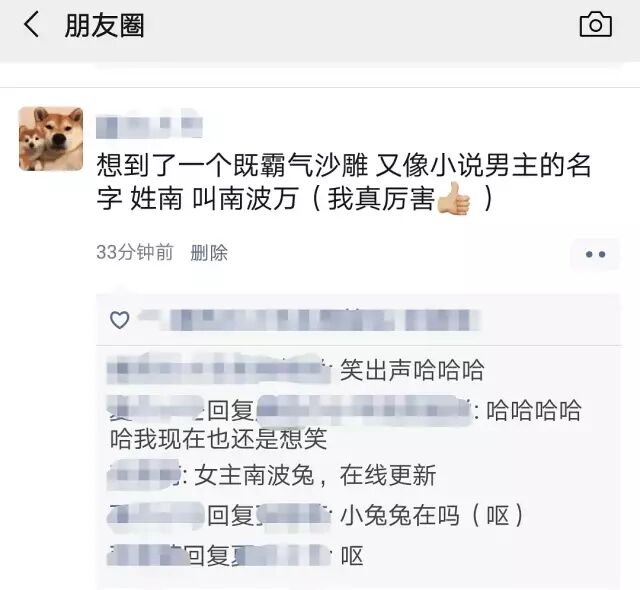Screen dimensions: 640x590
Task: Tap the post text about 南波万
Action: [x=344, y=182]
